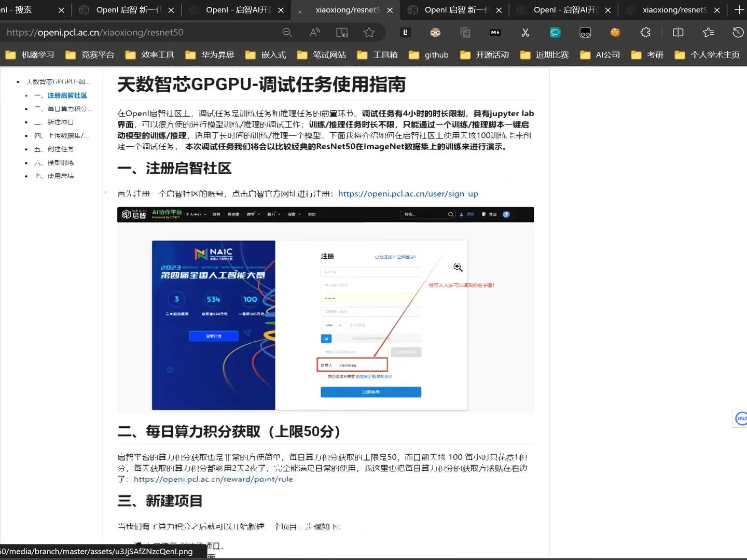Expand 嵌入式 bookmarks folder
This screenshot has height=560, width=747.
(x=266, y=54)
